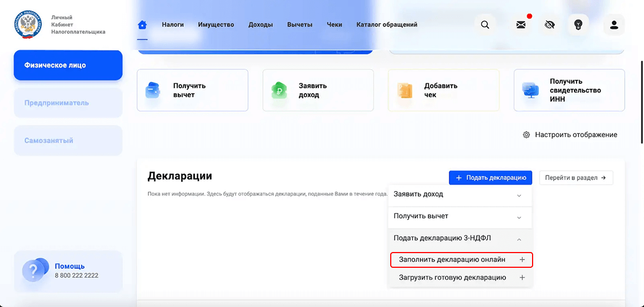
Task: Click the receipt icon on Добавить чек card
Action: (404, 90)
